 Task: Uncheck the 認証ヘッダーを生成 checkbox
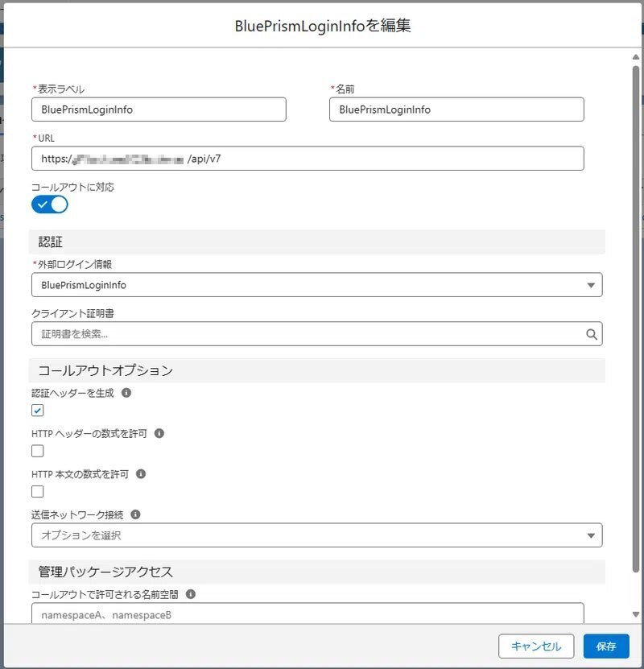tap(38, 411)
